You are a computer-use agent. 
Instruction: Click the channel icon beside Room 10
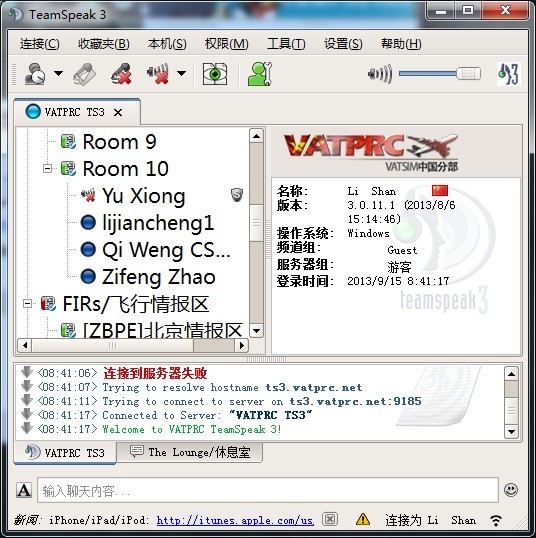[68, 168]
